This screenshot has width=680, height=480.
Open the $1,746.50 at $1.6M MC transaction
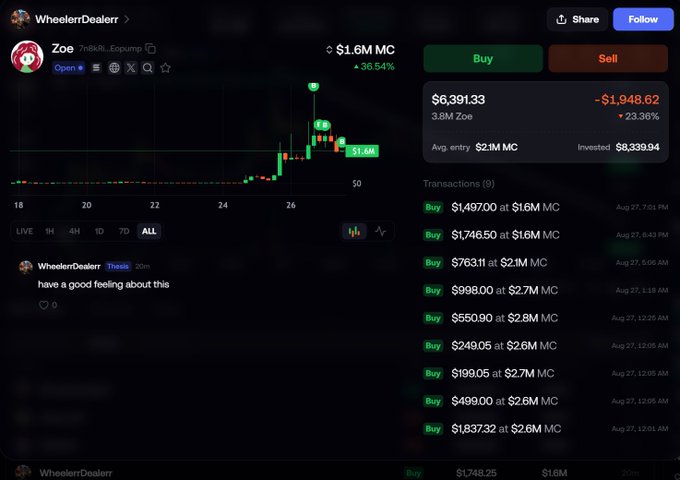click(546, 235)
